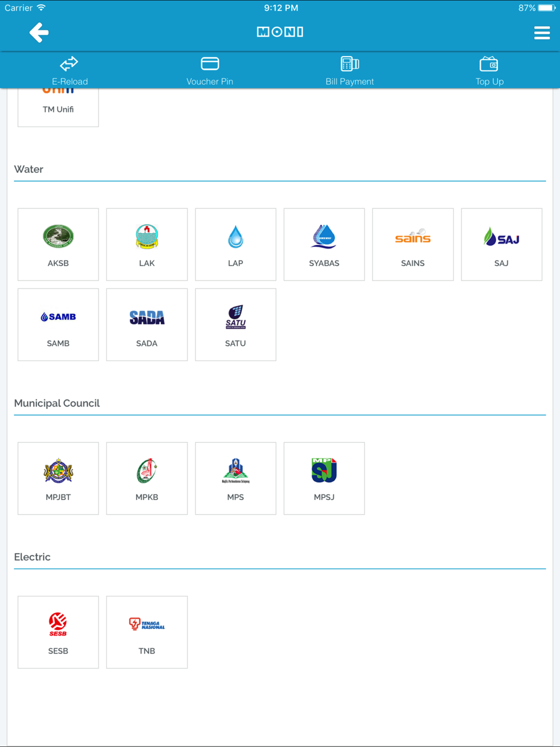Select the MPKB municipal council
The height and width of the screenshot is (747, 560).
(x=147, y=478)
